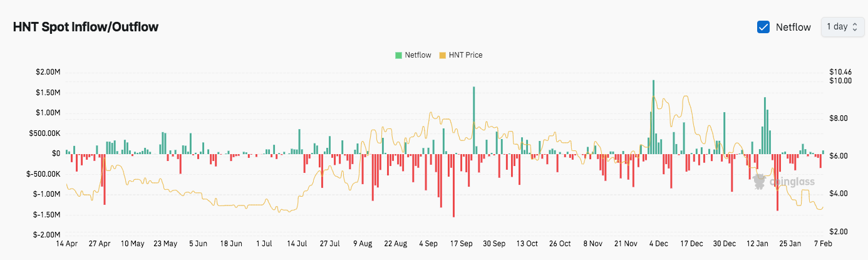The image size is (868, 260).
Task: Click the HNT Spot Inflow/Outflow title
Action: coord(86,27)
